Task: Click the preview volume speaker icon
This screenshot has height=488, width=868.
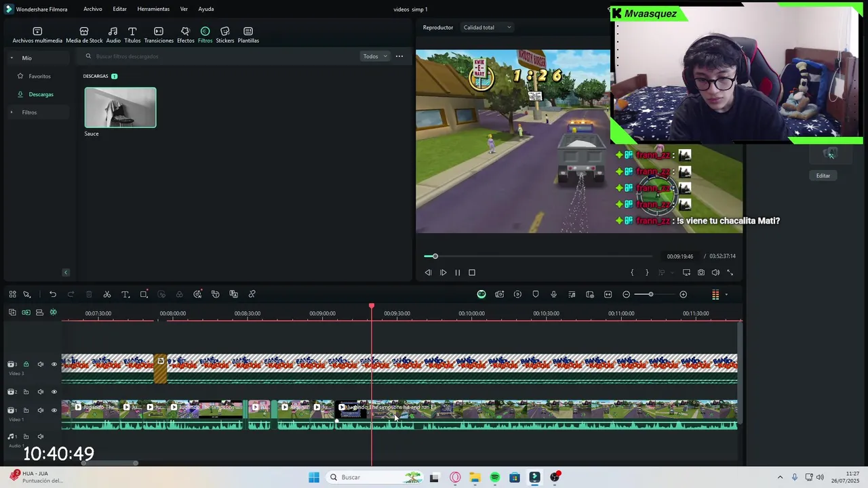Action: pyautogui.click(x=715, y=272)
